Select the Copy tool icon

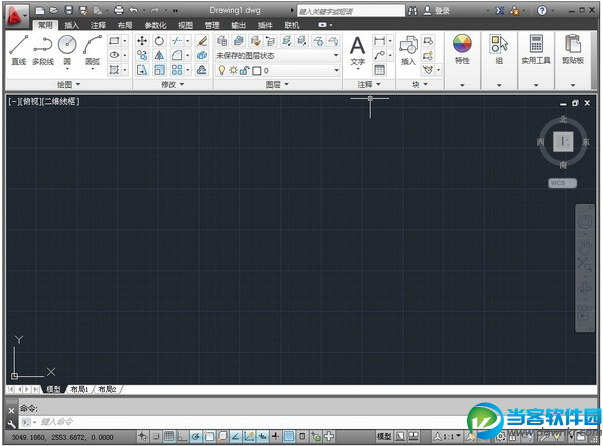tap(142, 55)
